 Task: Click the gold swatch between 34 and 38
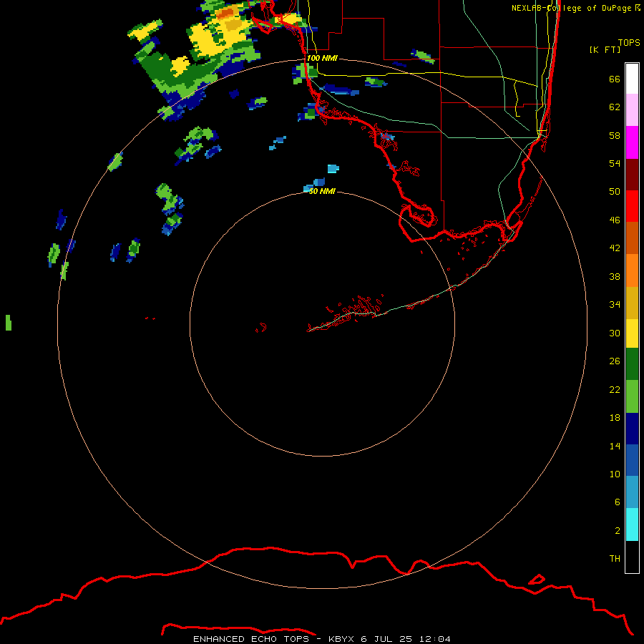coord(632,303)
